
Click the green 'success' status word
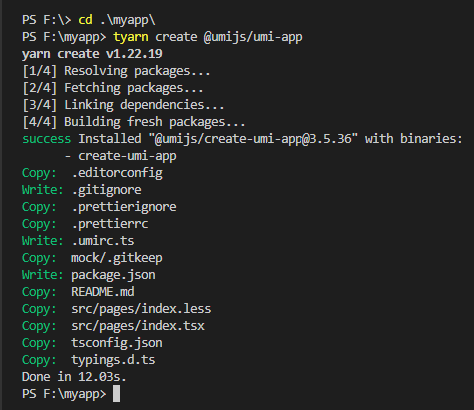pos(47,139)
